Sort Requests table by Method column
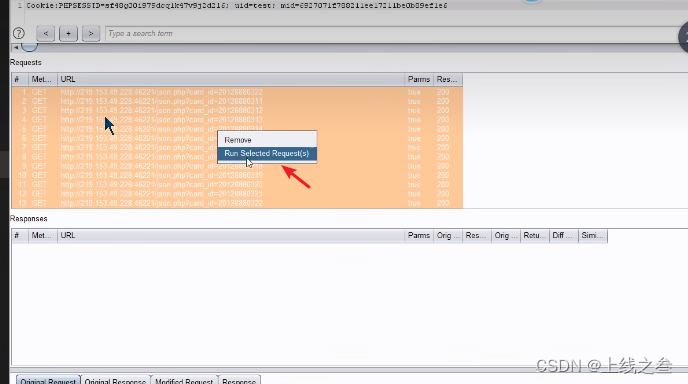This screenshot has height=384, width=688. [43, 79]
